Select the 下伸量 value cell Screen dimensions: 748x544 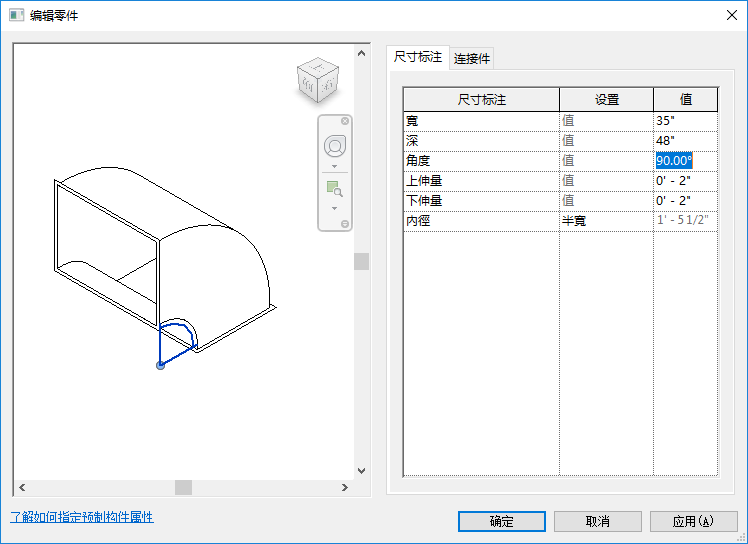tap(685, 201)
